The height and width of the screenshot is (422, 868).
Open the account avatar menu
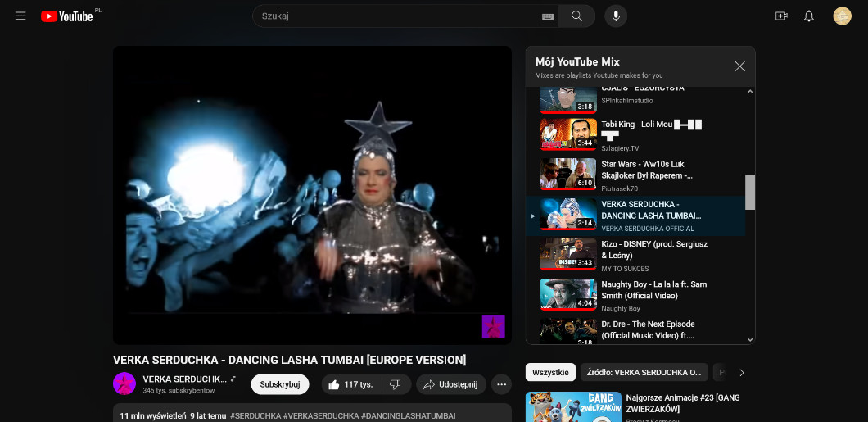842,16
